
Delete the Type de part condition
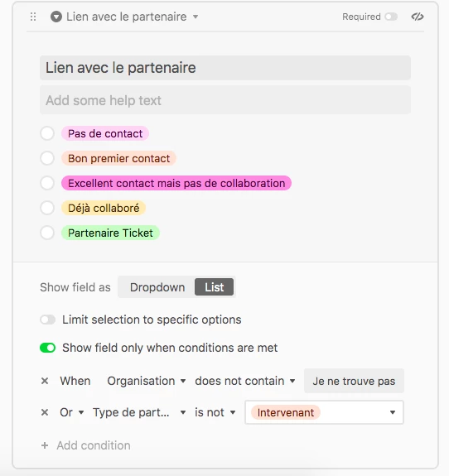point(45,412)
